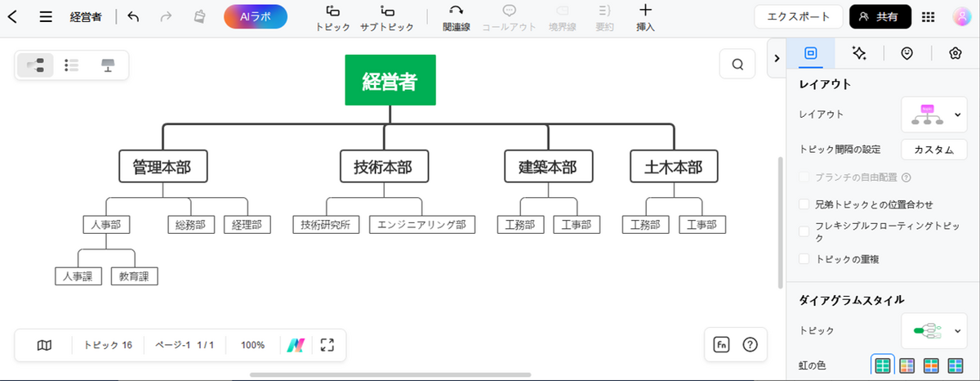Check the トピックの重複 option

tap(804, 259)
